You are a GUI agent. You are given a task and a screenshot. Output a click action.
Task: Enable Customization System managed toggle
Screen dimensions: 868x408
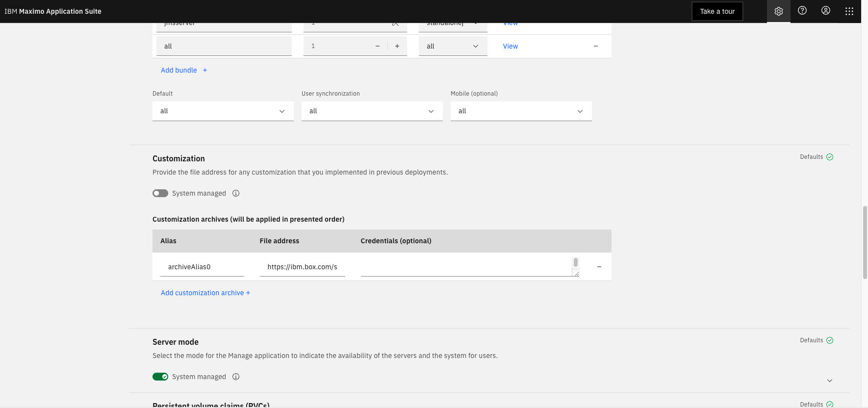pos(160,193)
